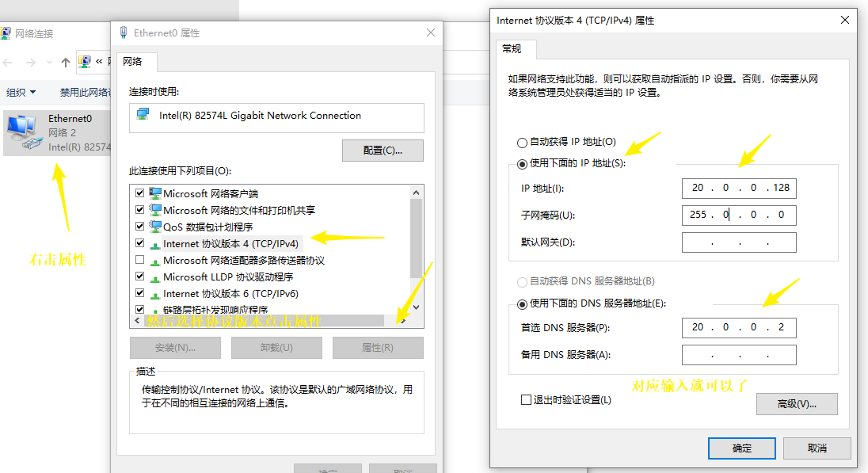868x473 pixels.
Task: Select 使用下面的 IP 地址 radio button
Action: tap(521, 164)
